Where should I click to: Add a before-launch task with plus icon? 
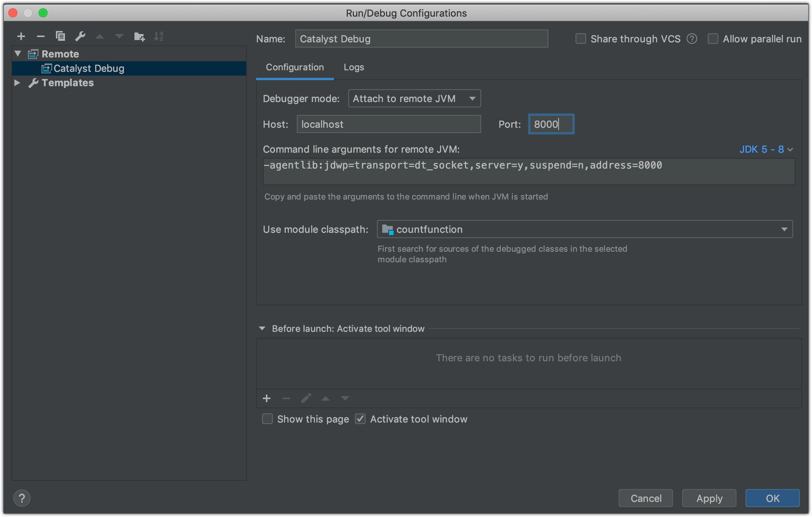coord(267,398)
